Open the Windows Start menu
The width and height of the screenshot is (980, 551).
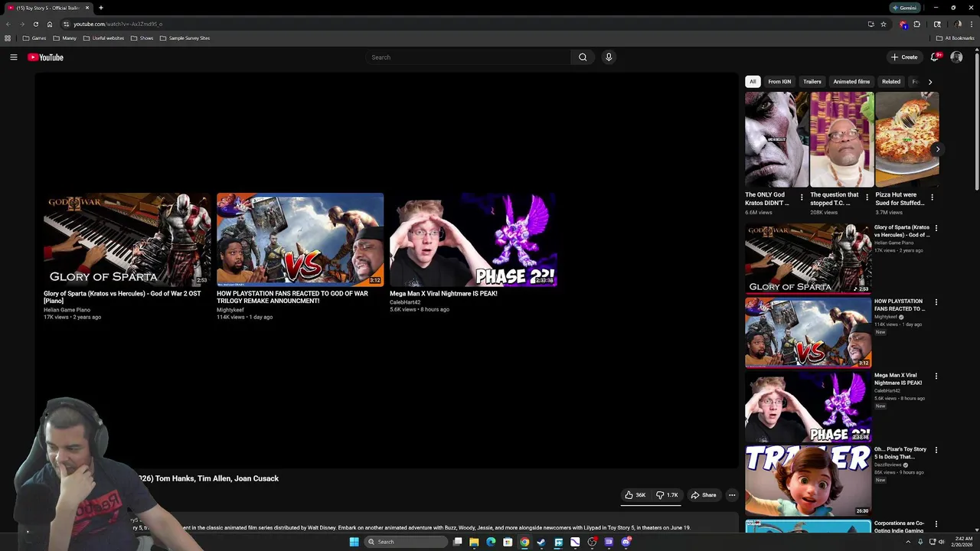354,542
